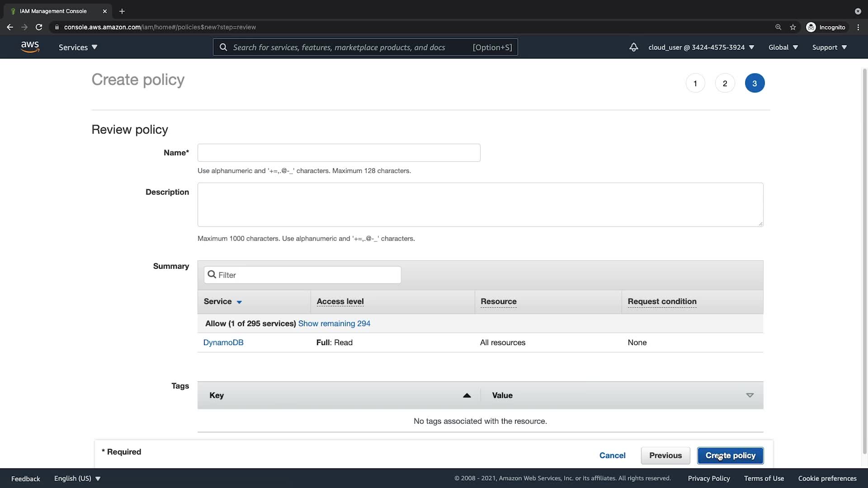
Task: Bookmark page with the star icon
Action: [x=793, y=27]
